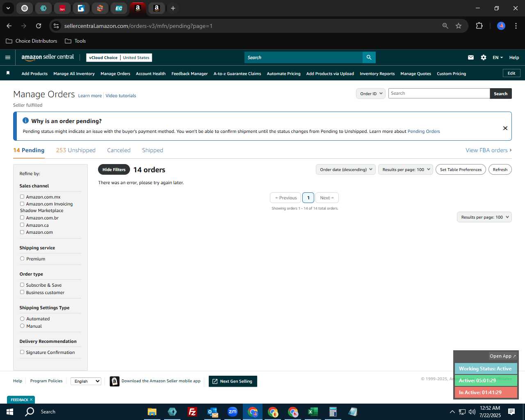525x420 pixels.
Task: Click the browser zoom magnifier icon
Action: [x=445, y=26]
